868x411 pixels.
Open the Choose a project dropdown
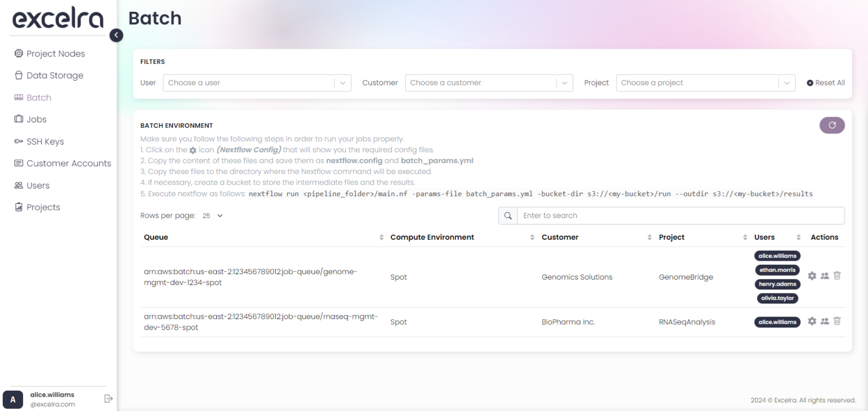point(706,83)
